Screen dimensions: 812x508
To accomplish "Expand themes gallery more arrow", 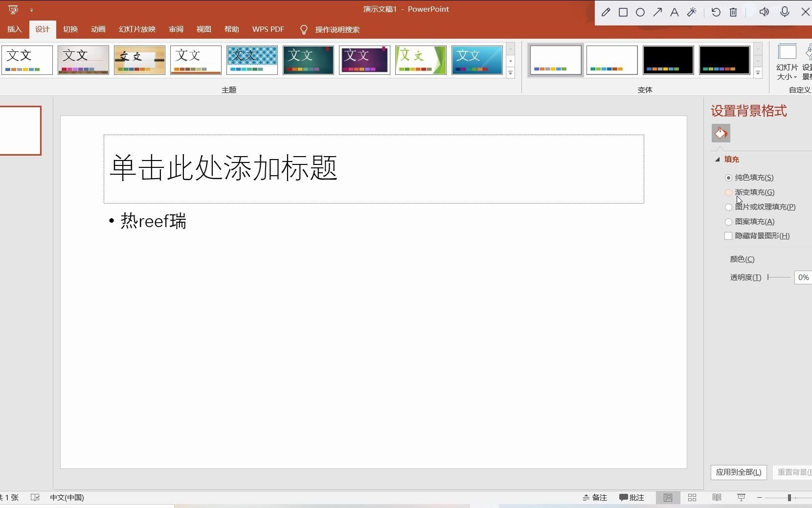I will [x=510, y=73].
